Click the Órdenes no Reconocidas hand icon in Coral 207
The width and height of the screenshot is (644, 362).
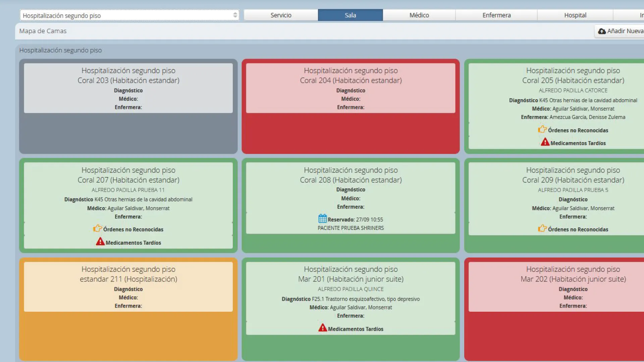point(97,229)
